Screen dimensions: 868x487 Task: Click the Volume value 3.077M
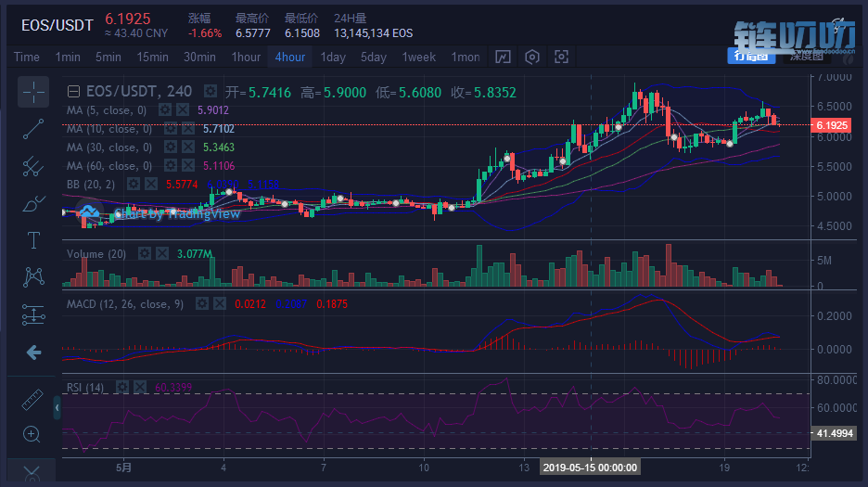[x=195, y=254]
